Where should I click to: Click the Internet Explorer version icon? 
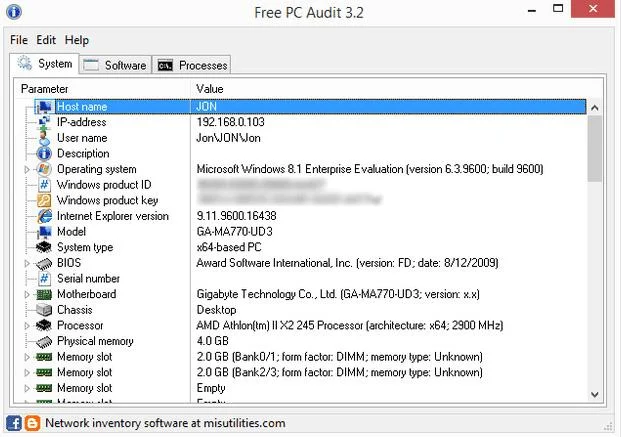coord(44,216)
